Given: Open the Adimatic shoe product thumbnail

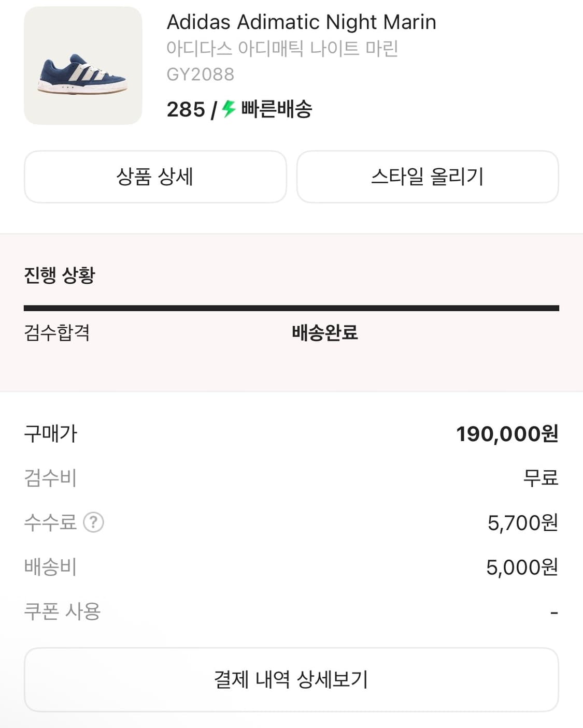Looking at the screenshot, I should [83, 66].
